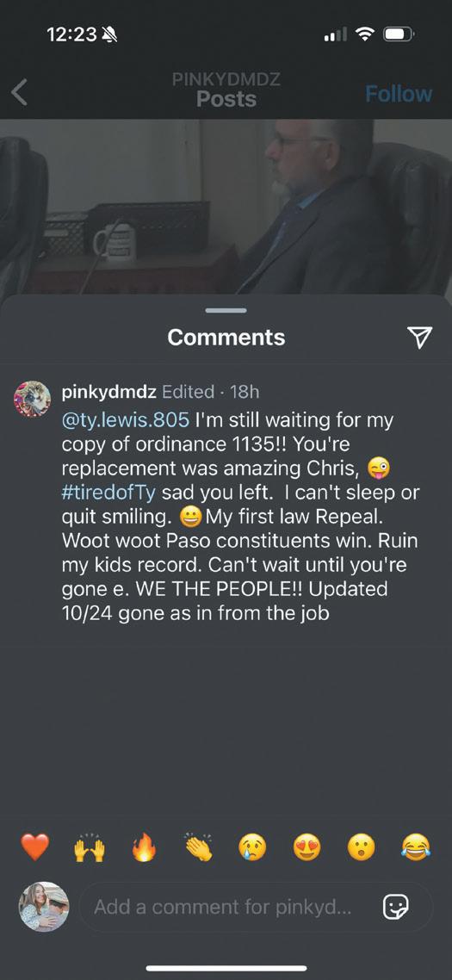Open the #tiredofTy hashtag
Image resolution: width=452 pixels, height=980 pixels.
[110, 493]
